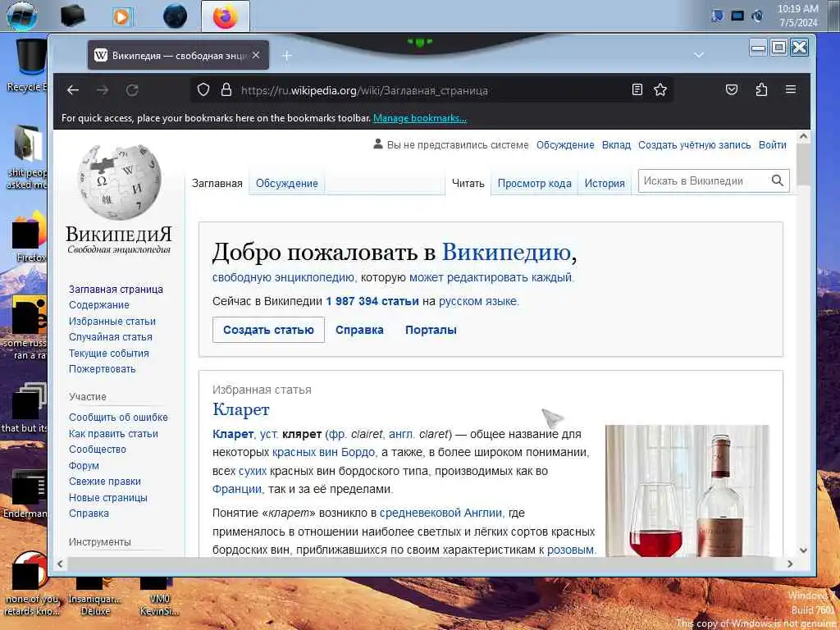Open the Форум sidebar link
Image resolution: width=840 pixels, height=630 pixels.
[x=84, y=466]
